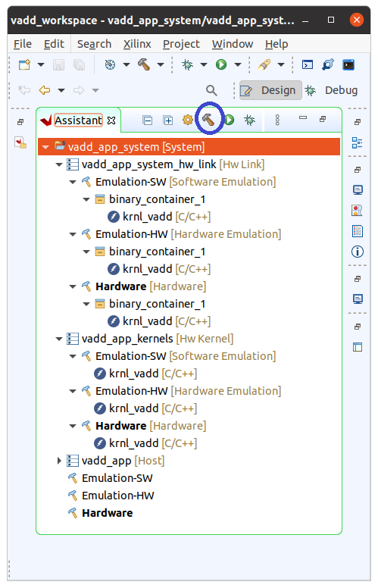Open the Xilinx console terminal icon

(348, 64)
